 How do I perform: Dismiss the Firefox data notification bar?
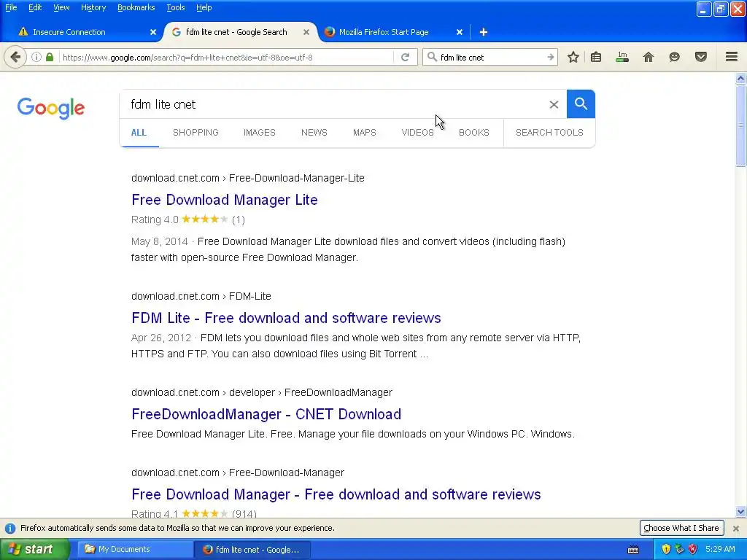(736, 528)
